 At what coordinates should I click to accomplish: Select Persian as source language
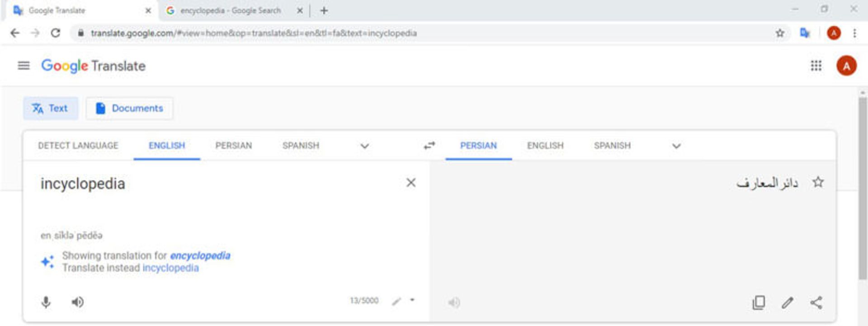234,146
